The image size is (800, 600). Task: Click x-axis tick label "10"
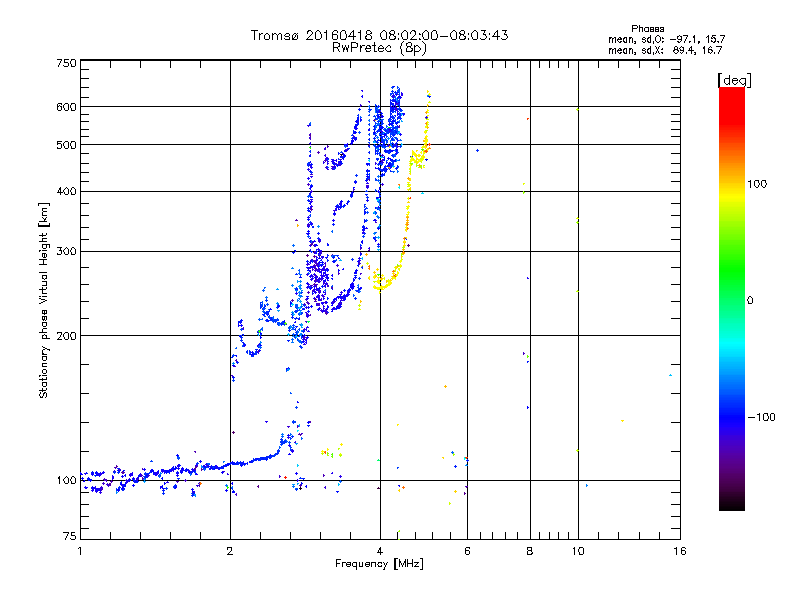click(x=578, y=551)
